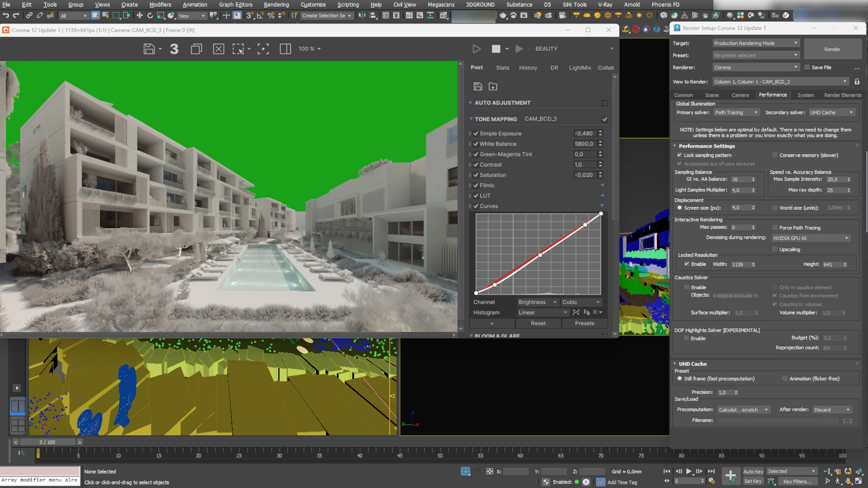This screenshot has height=488, width=868.
Task: Enable the Filmic tone mapping checkbox
Action: [x=475, y=185]
